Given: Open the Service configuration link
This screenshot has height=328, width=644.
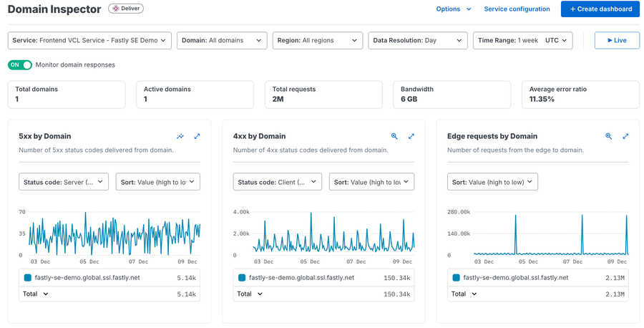Looking at the screenshot, I should [517, 9].
